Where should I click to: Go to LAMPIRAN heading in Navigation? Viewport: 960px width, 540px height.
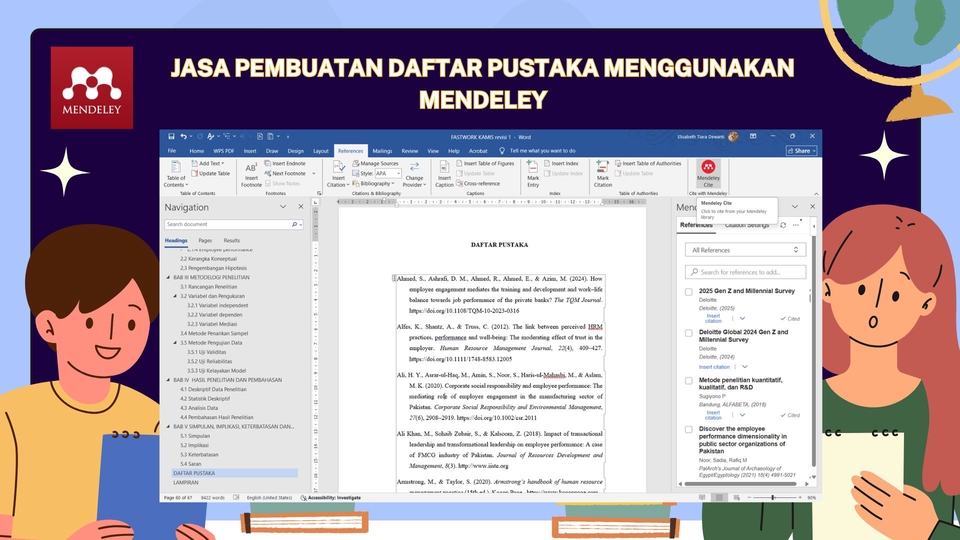pos(186,482)
